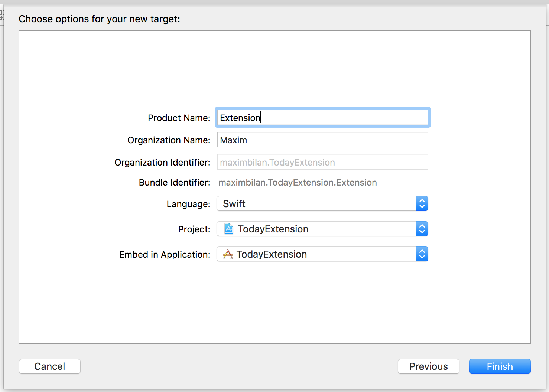The width and height of the screenshot is (549, 392).
Task: Click the Organization Identifier label
Action: 162,163
